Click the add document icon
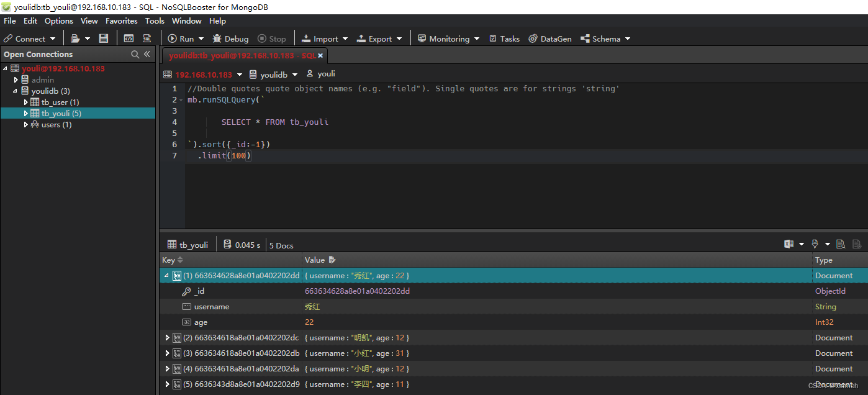The height and width of the screenshot is (395, 868). 857,244
